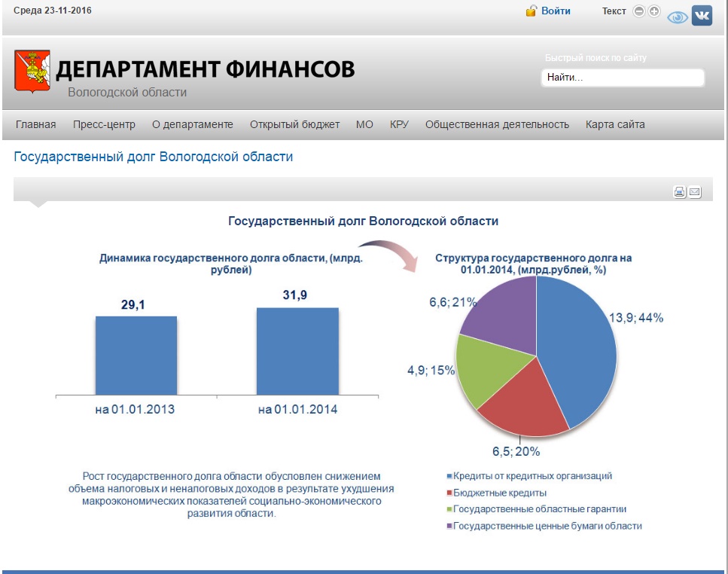Toggle the visually impaired eye icon

click(x=678, y=17)
